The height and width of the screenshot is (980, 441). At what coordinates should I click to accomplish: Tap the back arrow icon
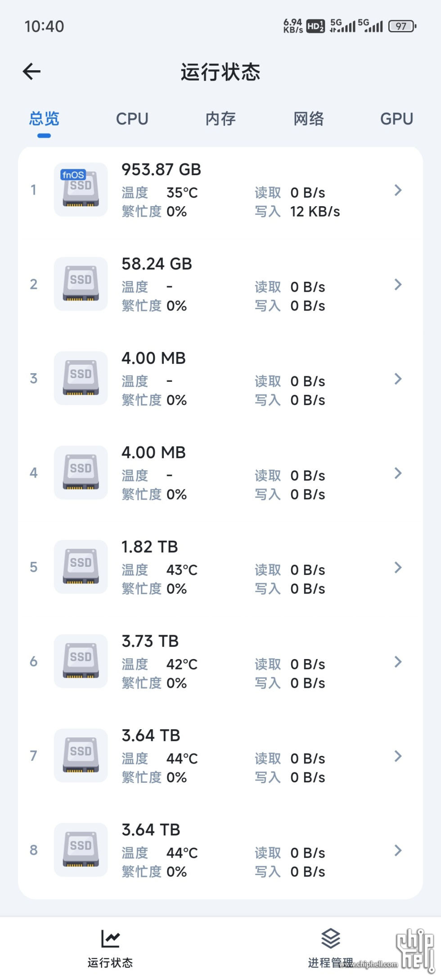coord(31,71)
